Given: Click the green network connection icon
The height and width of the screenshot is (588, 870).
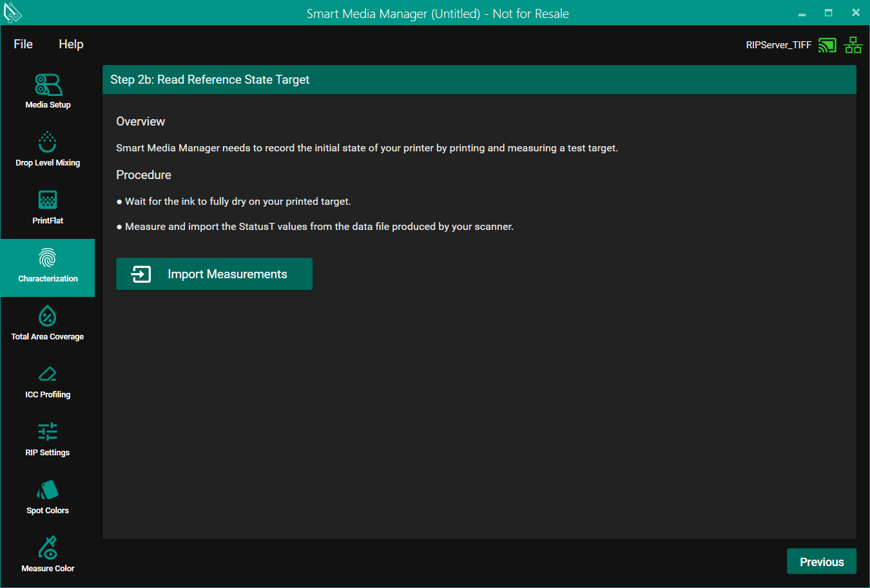Looking at the screenshot, I should (853, 45).
